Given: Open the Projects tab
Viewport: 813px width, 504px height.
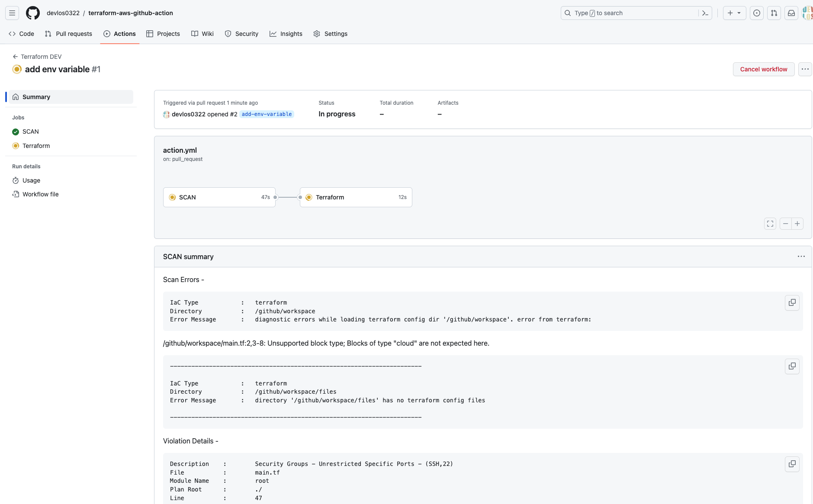Looking at the screenshot, I should (x=163, y=34).
